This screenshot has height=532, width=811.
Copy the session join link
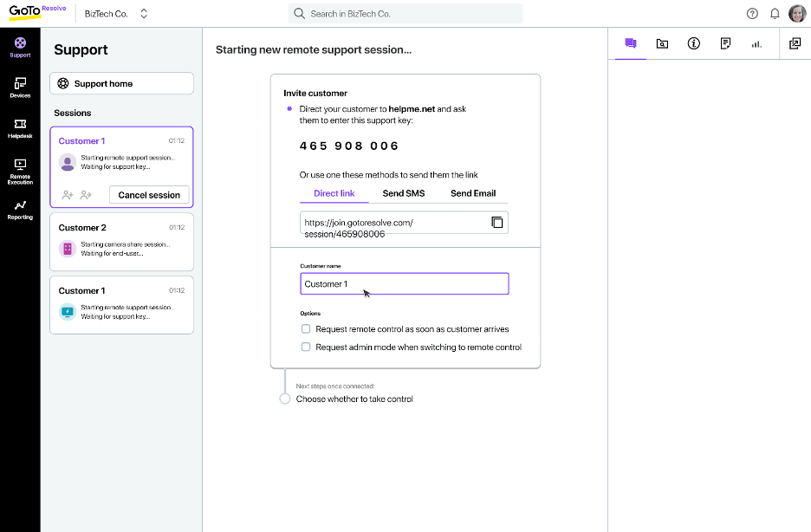tap(496, 222)
